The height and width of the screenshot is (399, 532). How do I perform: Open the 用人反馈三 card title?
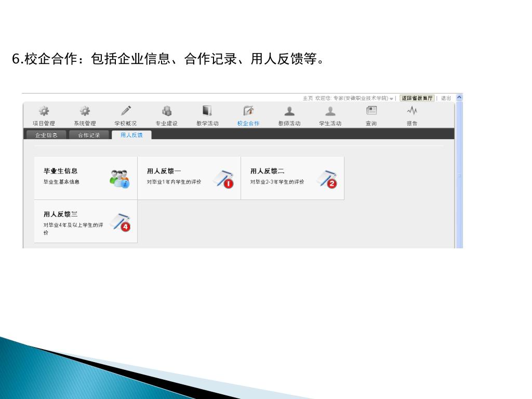coord(60,214)
